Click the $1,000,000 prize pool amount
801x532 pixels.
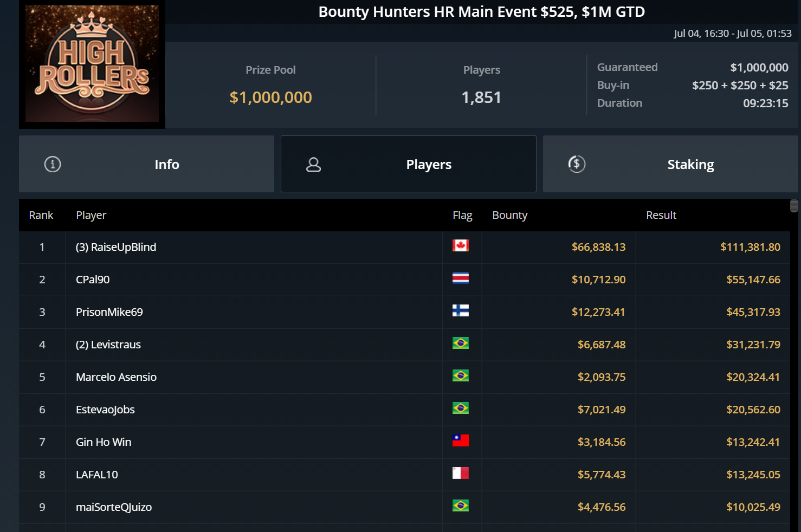[270, 98]
